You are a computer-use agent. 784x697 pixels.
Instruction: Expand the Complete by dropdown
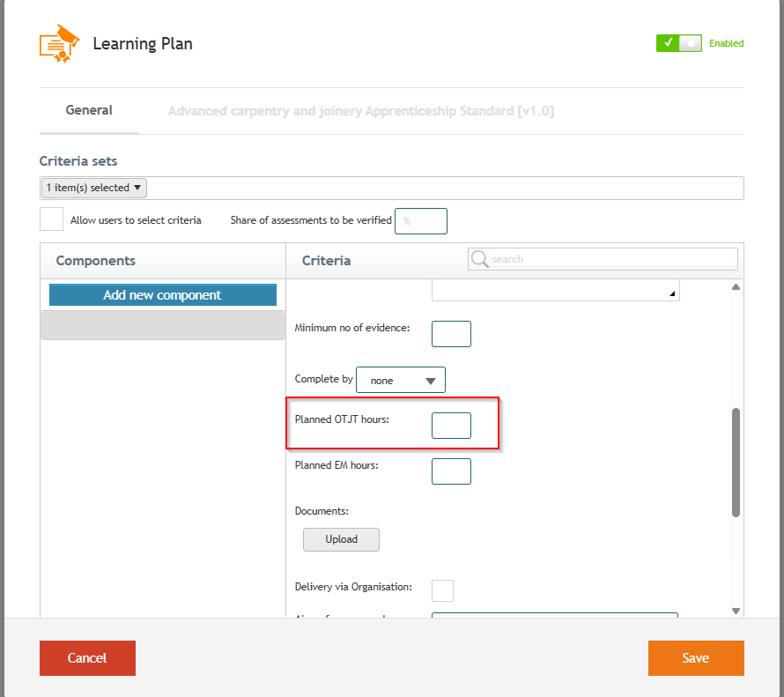pyautogui.click(x=401, y=380)
